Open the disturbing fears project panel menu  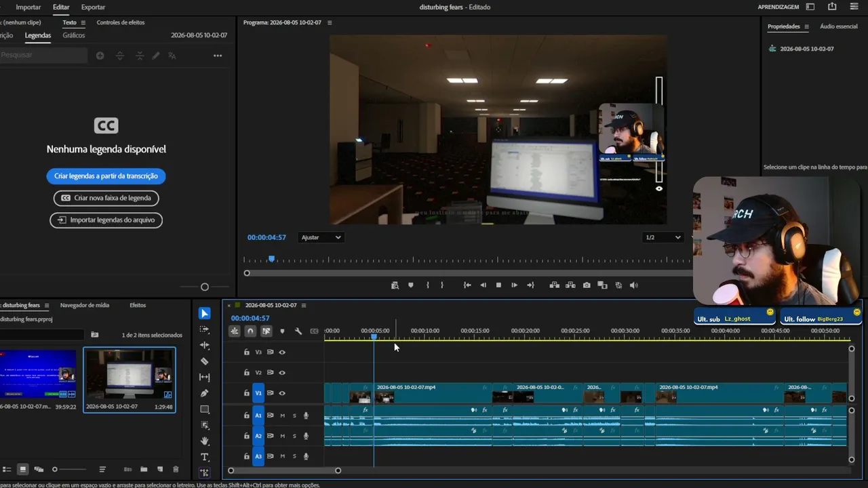[x=47, y=305]
